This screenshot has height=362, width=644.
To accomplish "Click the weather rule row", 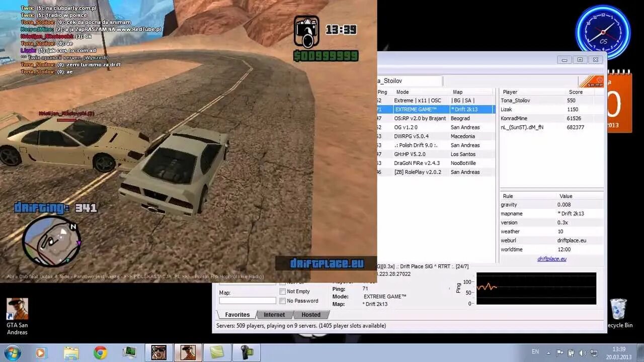I will coord(551,231).
